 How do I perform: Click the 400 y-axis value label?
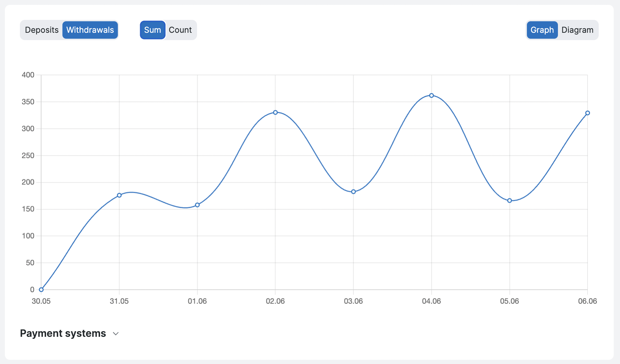tap(28, 75)
